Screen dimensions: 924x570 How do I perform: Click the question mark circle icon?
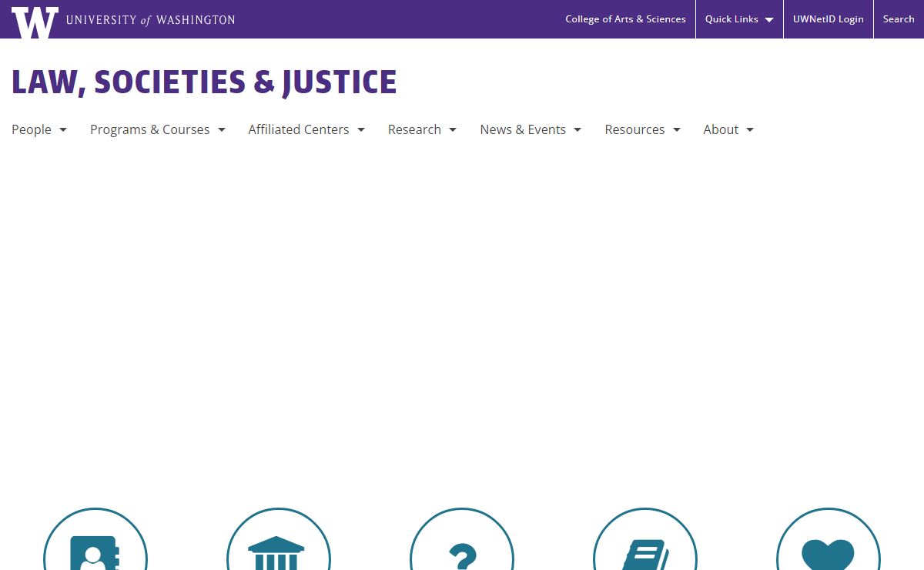click(x=462, y=539)
